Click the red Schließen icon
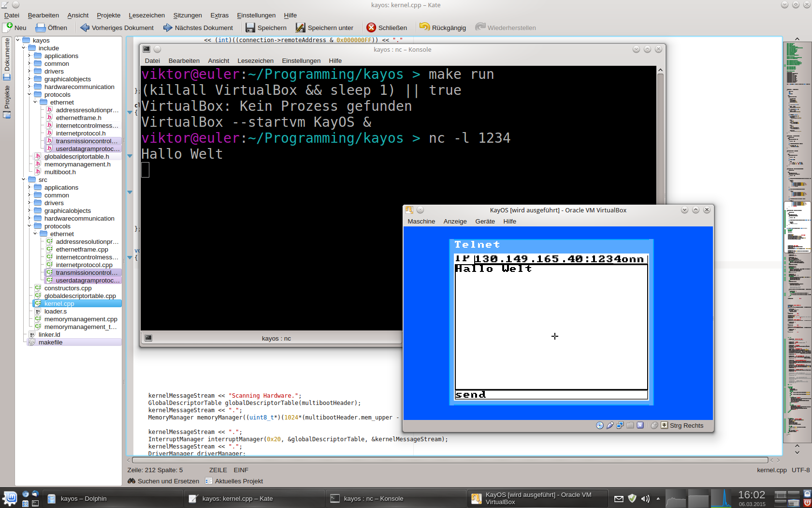This screenshot has width=812, height=508. [371, 28]
